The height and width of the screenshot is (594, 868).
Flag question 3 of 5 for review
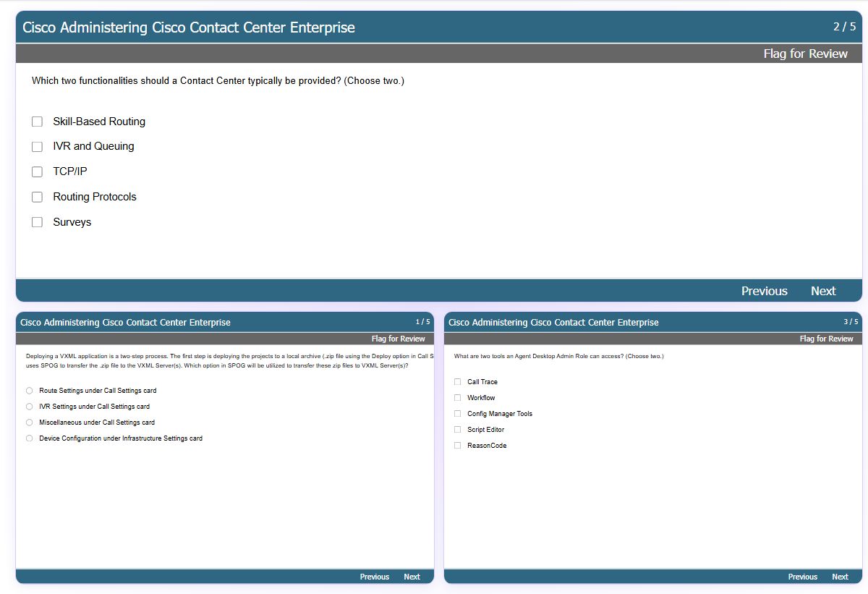tap(827, 339)
